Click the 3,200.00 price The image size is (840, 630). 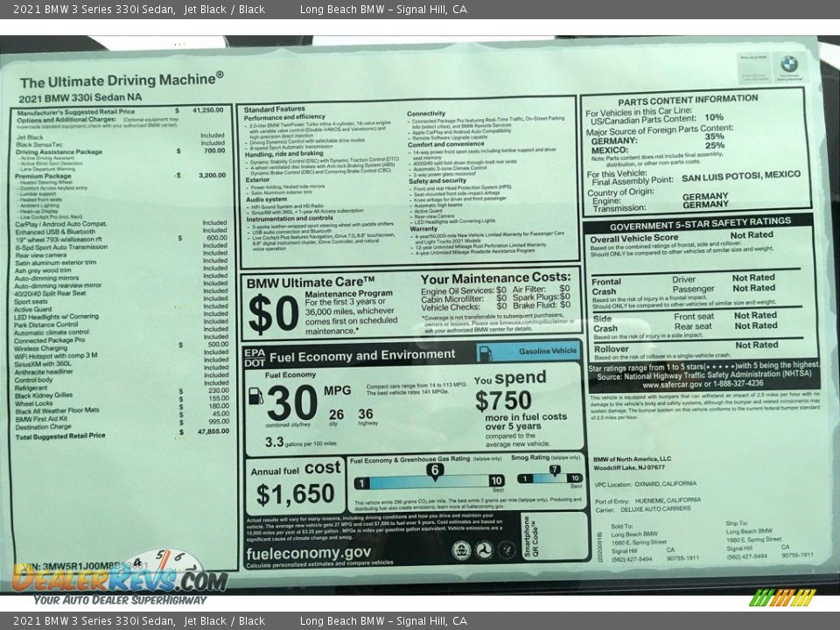pyautogui.click(x=212, y=175)
